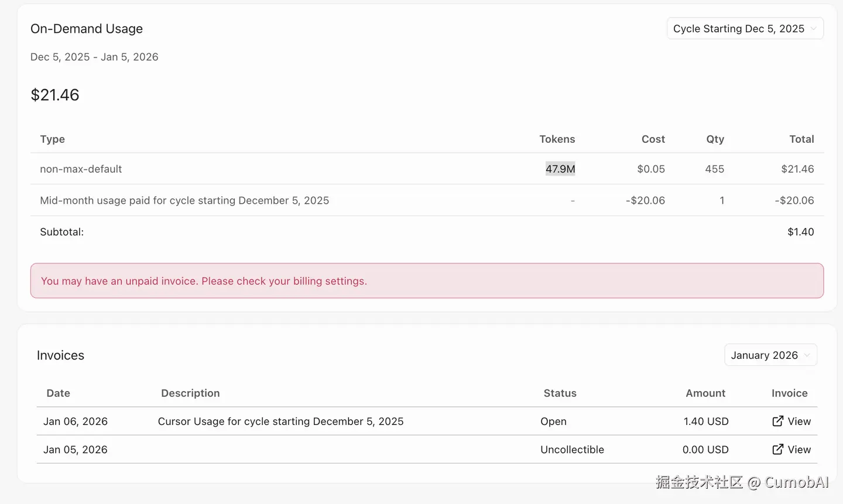Image resolution: width=843 pixels, height=504 pixels.
Task: Click chevron on cycle selector
Action: coord(814,29)
